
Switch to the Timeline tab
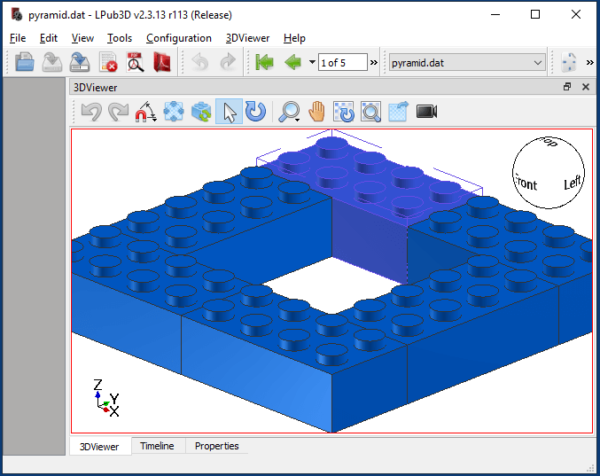pyautogui.click(x=157, y=446)
